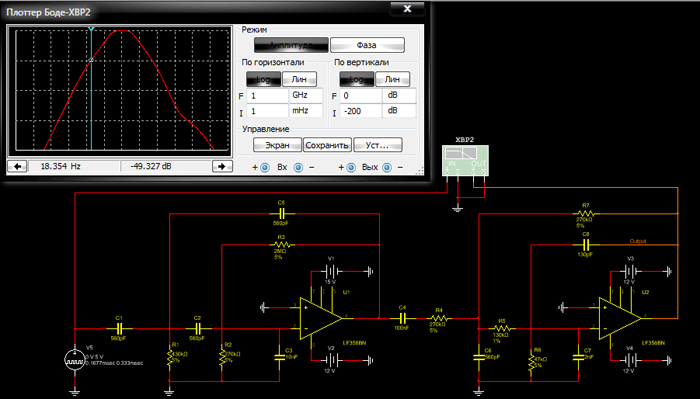This screenshot has width=700, height=399.
Task: Open the GHz frequency unit dropdown
Action: (306, 95)
